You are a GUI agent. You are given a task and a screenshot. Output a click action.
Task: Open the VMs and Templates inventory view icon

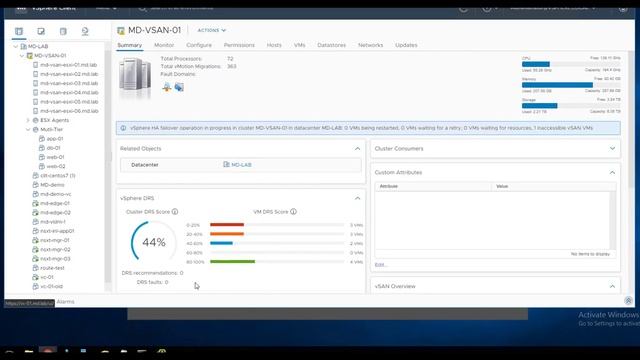pos(41,31)
